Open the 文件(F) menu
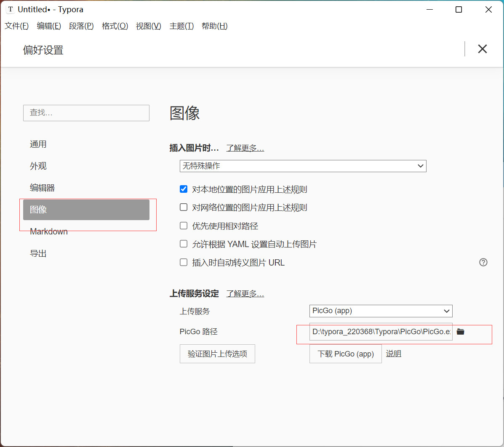The image size is (504, 447). tap(17, 26)
